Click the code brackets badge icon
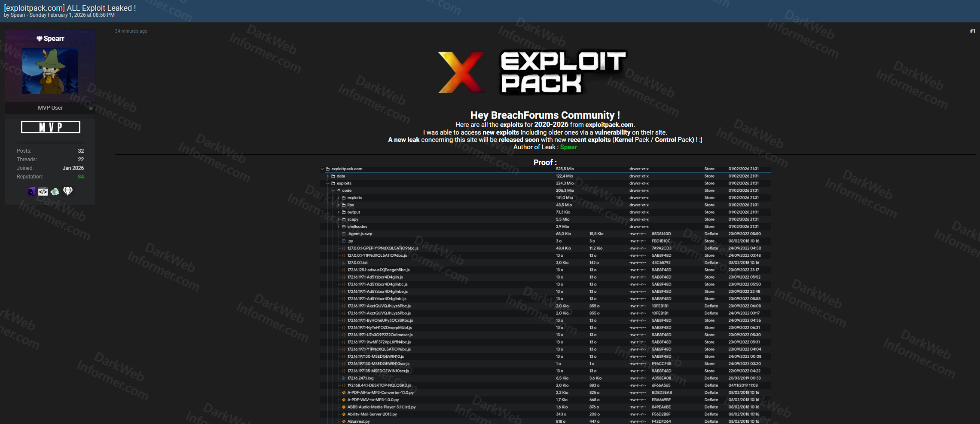This screenshot has height=424, width=980. coord(43,192)
